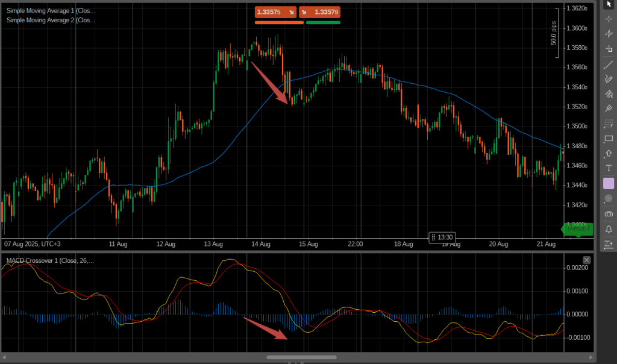
Task: Open the purple drawing color swatch
Action: pyautogui.click(x=609, y=183)
